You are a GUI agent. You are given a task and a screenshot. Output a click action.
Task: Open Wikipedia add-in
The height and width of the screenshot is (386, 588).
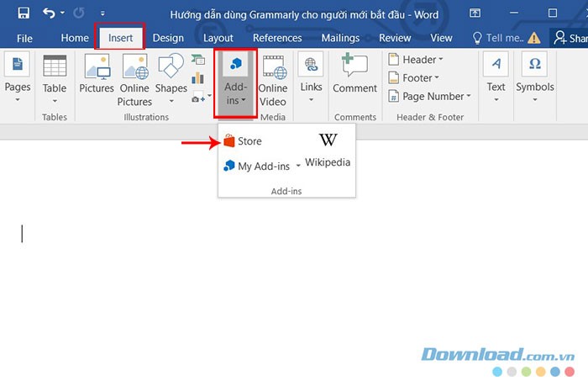pyautogui.click(x=328, y=150)
